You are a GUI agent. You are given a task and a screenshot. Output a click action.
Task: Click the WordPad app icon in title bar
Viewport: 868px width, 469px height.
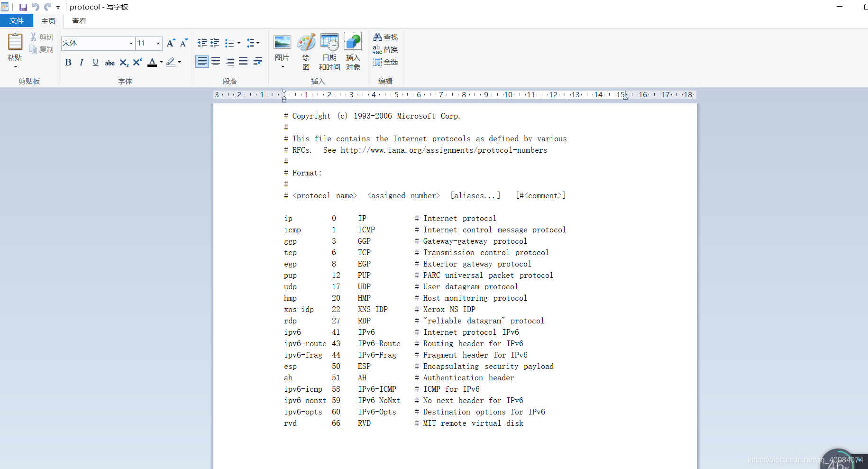click(5, 7)
